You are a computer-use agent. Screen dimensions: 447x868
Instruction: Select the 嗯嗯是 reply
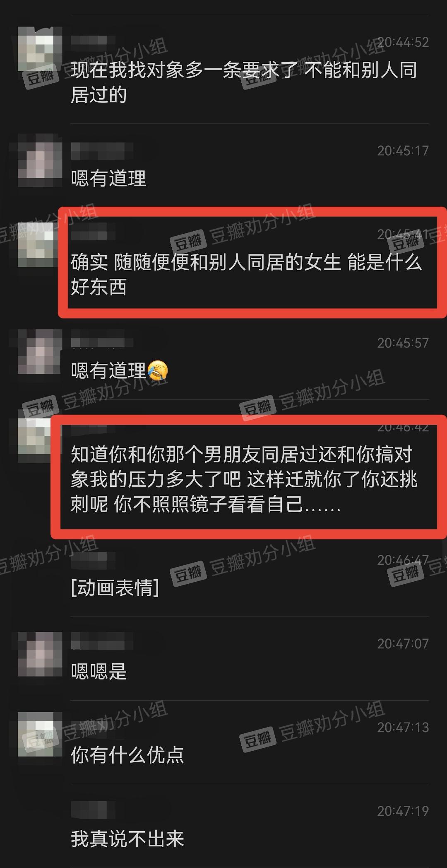coord(99,671)
